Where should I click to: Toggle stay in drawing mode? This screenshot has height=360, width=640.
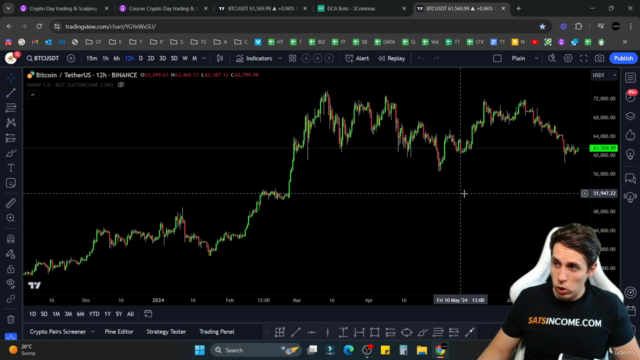tap(11, 254)
